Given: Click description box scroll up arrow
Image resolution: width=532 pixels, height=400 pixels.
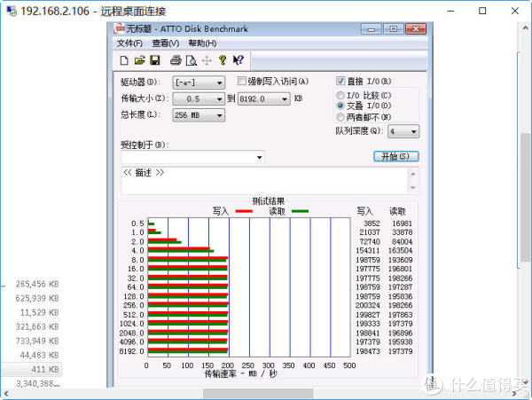Looking at the screenshot, I should tap(413, 174).
